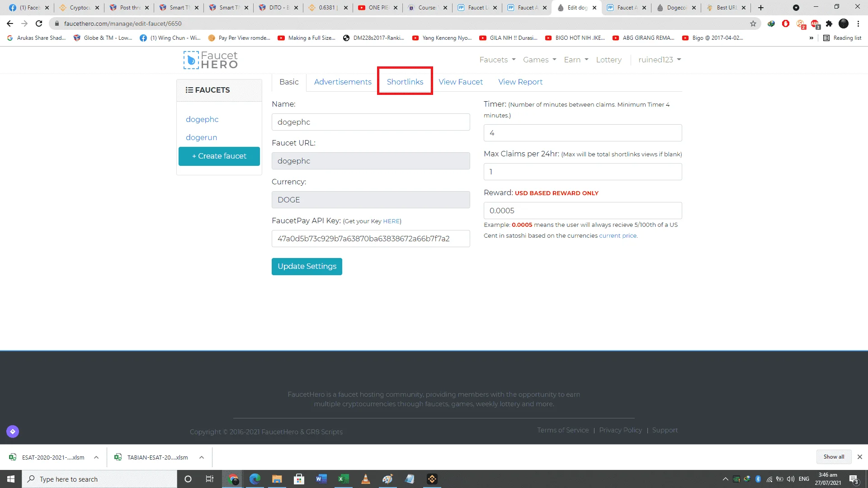Open the View Faucet tab
Image resolution: width=868 pixels, height=488 pixels.
[461, 82]
